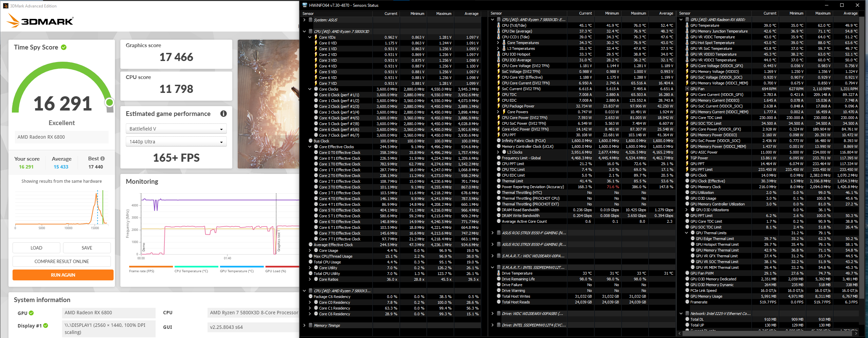Collapse the Core VIDs tree node
The image size is (868, 338).
[310, 37]
